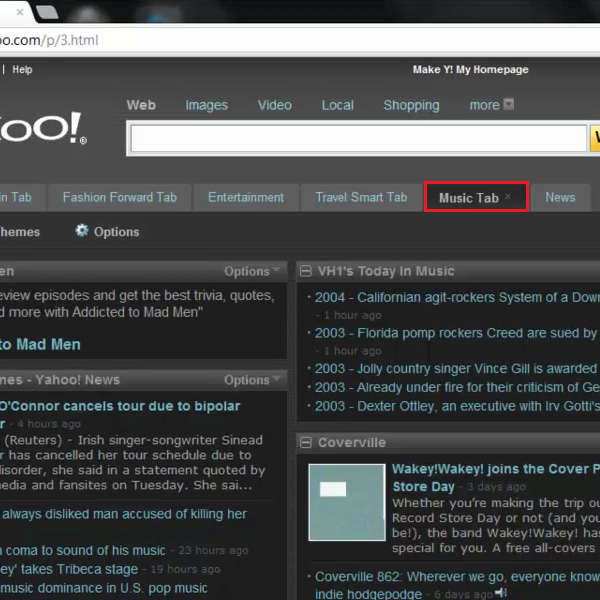Image resolution: width=600 pixels, height=600 pixels.
Task: Open the 'to Mad Men' title link
Action: tap(40, 344)
